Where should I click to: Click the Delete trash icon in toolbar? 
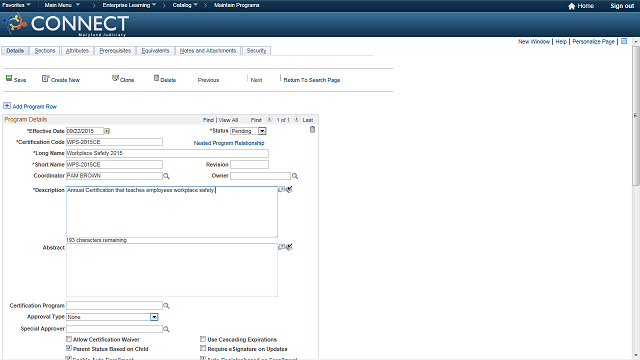(156, 78)
